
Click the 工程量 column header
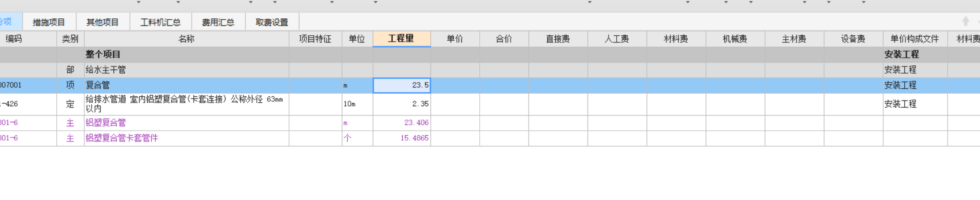401,39
